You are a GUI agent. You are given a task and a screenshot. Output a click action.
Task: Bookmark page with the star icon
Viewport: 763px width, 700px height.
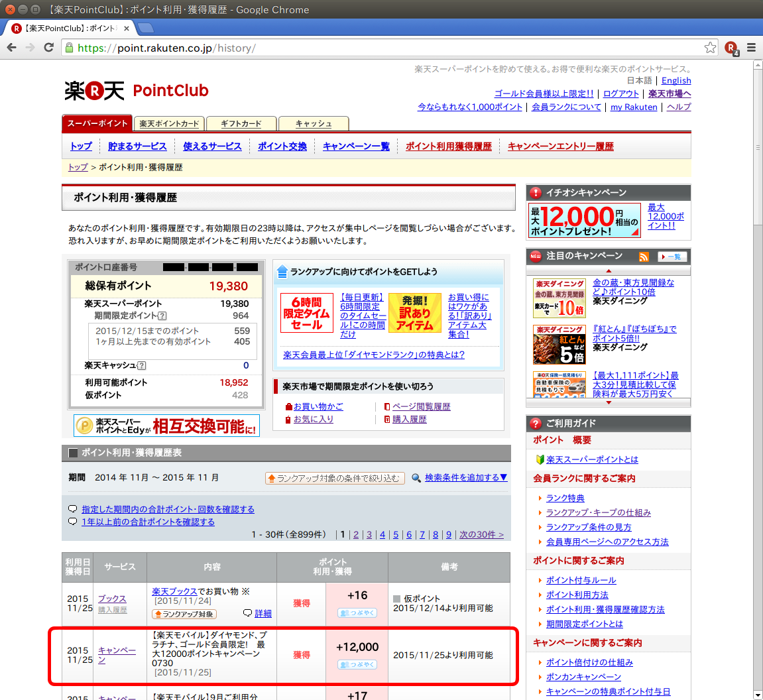pyautogui.click(x=710, y=48)
